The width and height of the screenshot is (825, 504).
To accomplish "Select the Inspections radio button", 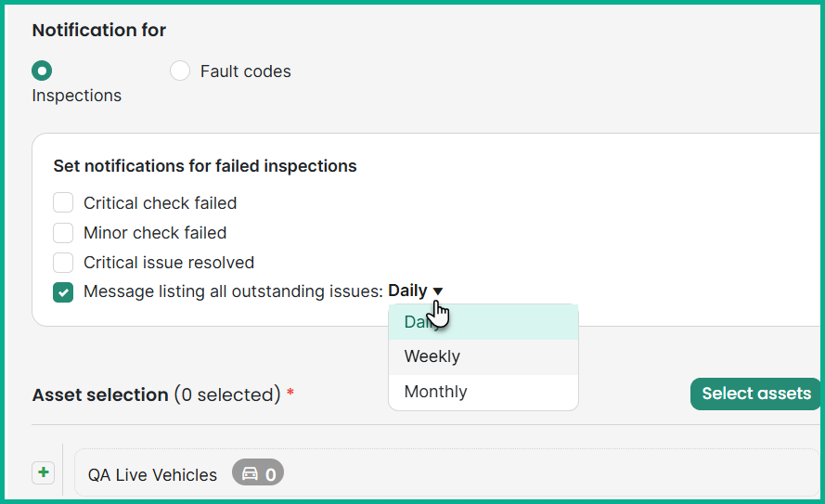I will [x=42, y=71].
